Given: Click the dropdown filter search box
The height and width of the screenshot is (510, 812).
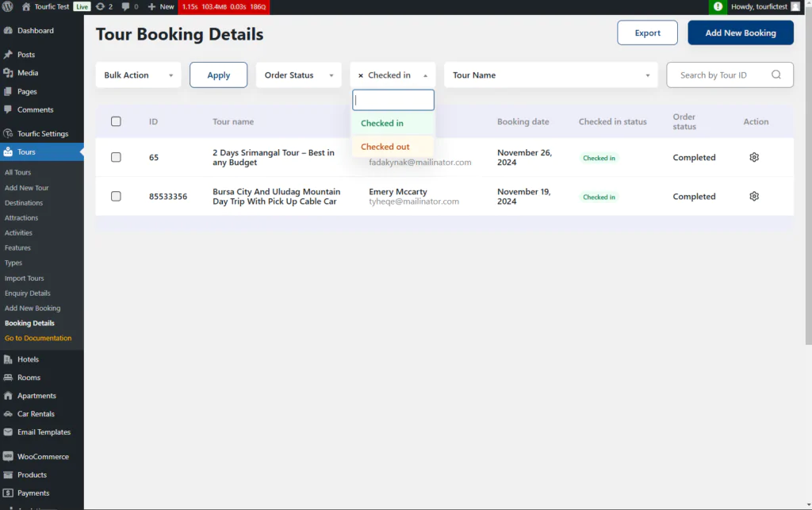Looking at the screenshot, I should pyautogui.click(x=393, y=100).
